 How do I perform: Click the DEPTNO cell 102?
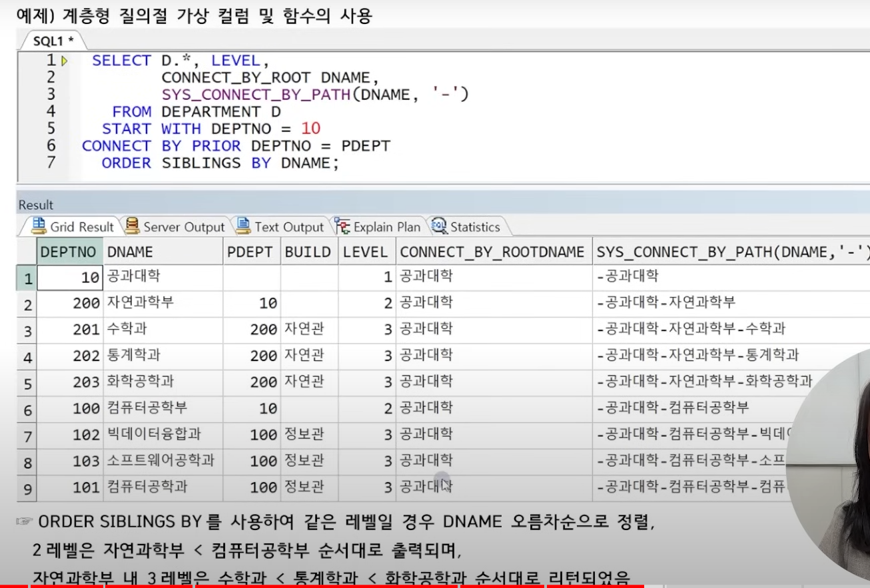pos(70,435)
